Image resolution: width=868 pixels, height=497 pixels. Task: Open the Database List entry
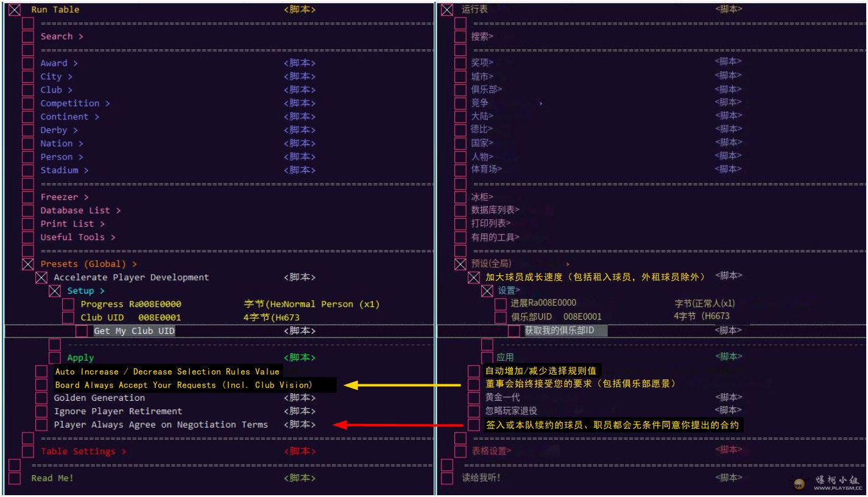[x=80, y=211]
